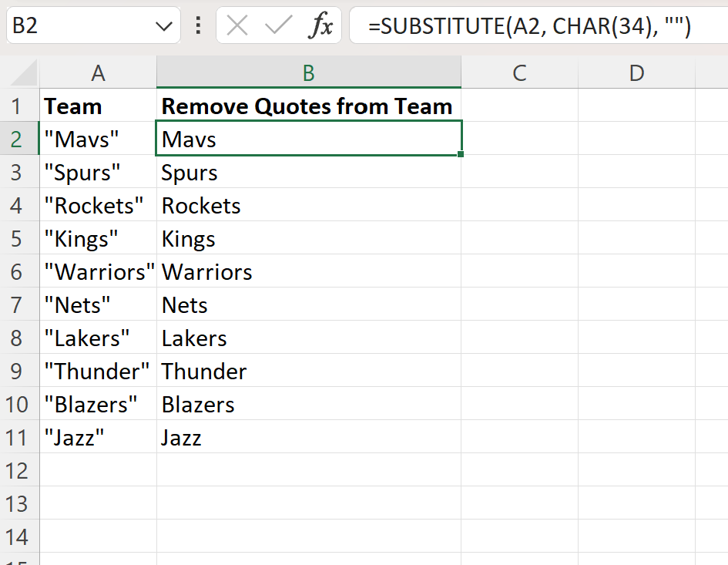728x565 pixels.
Task: Click the unquoted Rockets cell in column B
Action: point(309,205)
